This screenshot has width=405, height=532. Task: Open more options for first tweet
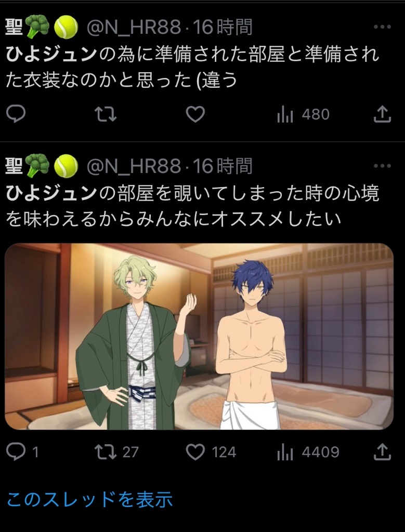click(x=382, y=27)
